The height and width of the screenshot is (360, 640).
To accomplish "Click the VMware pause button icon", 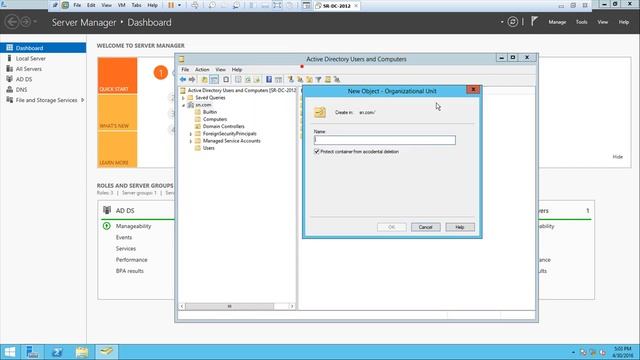I will pyautogui.click(x=171, y=5).
